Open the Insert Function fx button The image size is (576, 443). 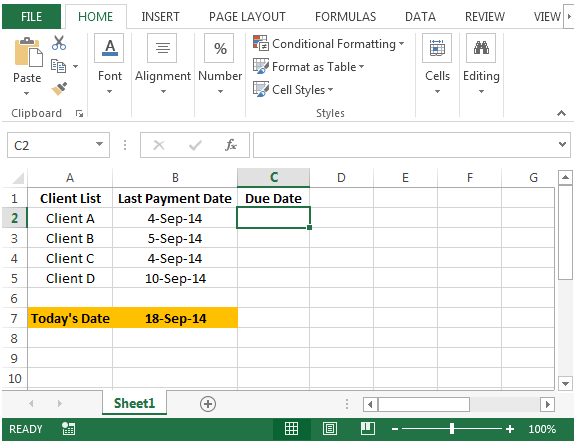pyautogui.click(x=231, y=145)
